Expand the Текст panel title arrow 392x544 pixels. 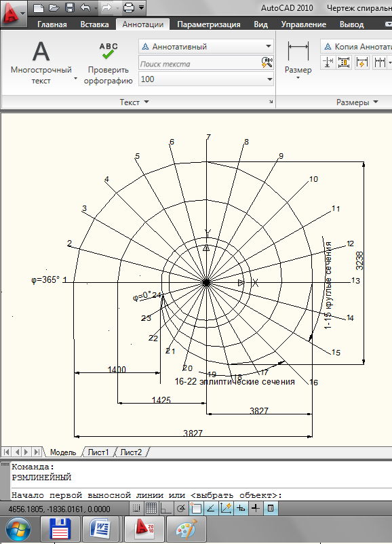click(x=146, y=102)
